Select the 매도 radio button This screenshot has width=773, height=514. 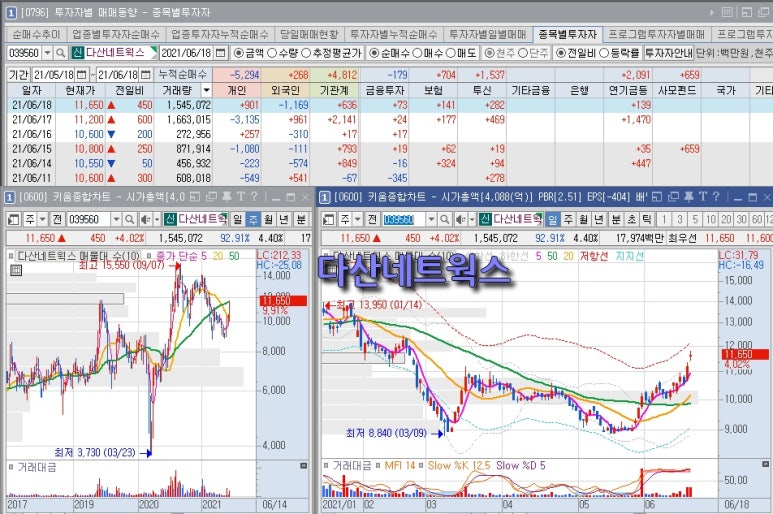click(450, 53)
